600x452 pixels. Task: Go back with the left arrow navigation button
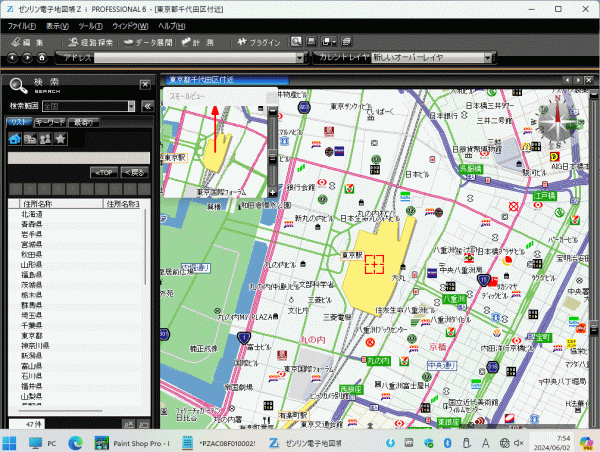[x=12, y=58]
